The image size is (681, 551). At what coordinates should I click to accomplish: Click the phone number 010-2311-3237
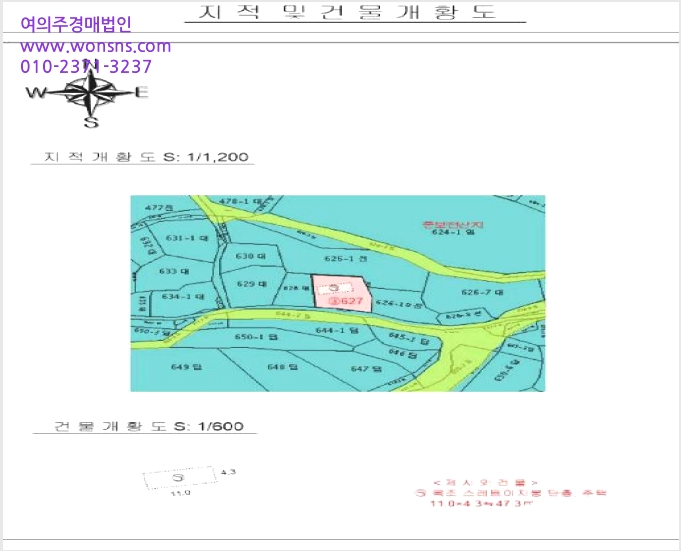[86, 66]
